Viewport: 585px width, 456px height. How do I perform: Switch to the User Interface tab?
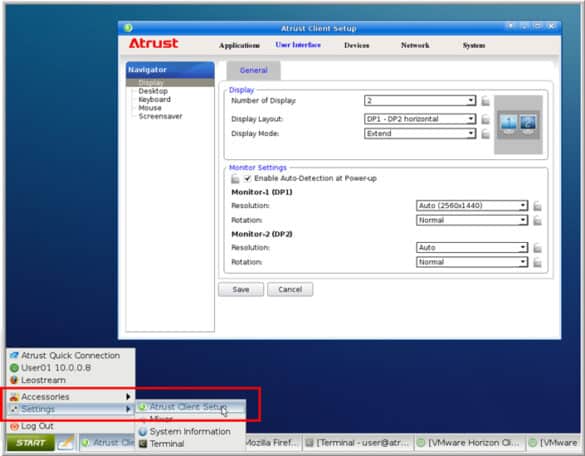[298, 45]
